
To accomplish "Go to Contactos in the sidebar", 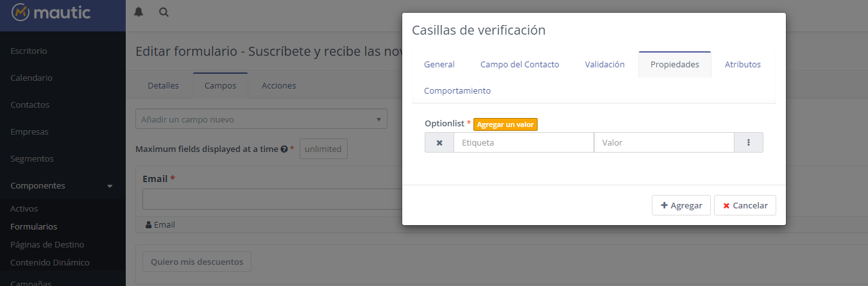I will pos(30,105).
